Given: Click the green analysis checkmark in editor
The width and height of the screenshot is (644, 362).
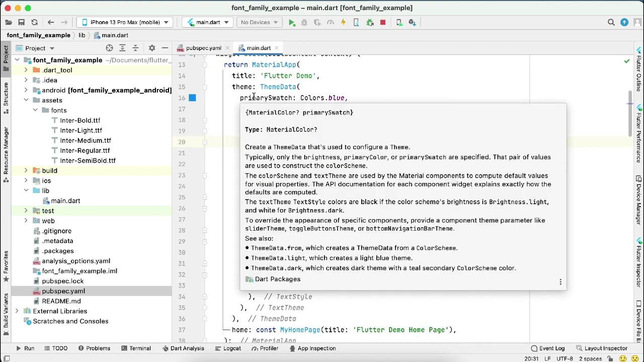Looking at the screenshot, I should (626, 61).
